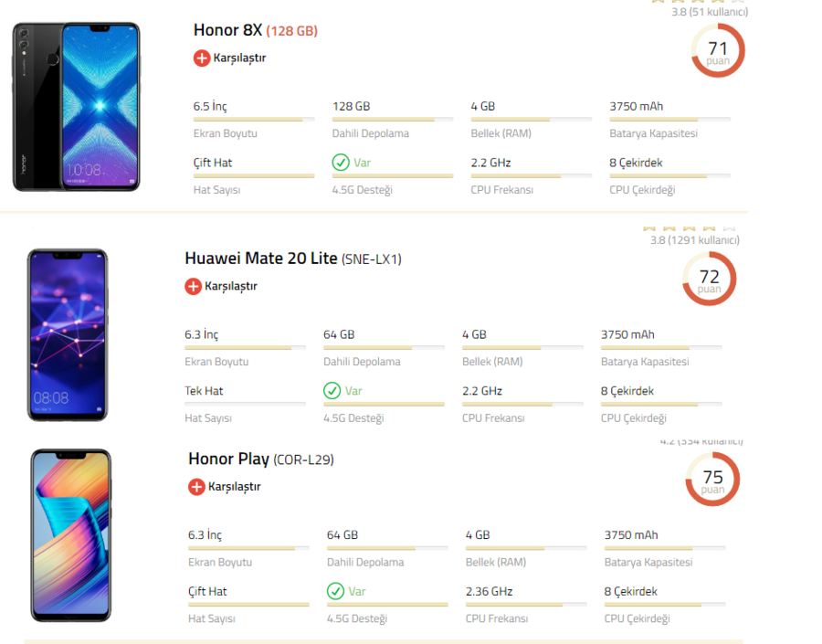Click Karşılaştır text next to Honor 8X

point(239,58)
